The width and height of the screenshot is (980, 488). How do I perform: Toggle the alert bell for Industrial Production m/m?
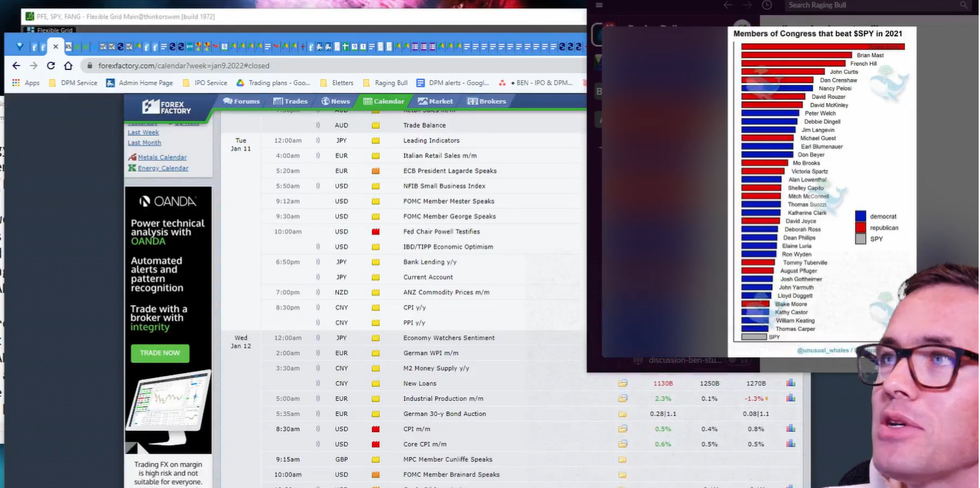318,399
